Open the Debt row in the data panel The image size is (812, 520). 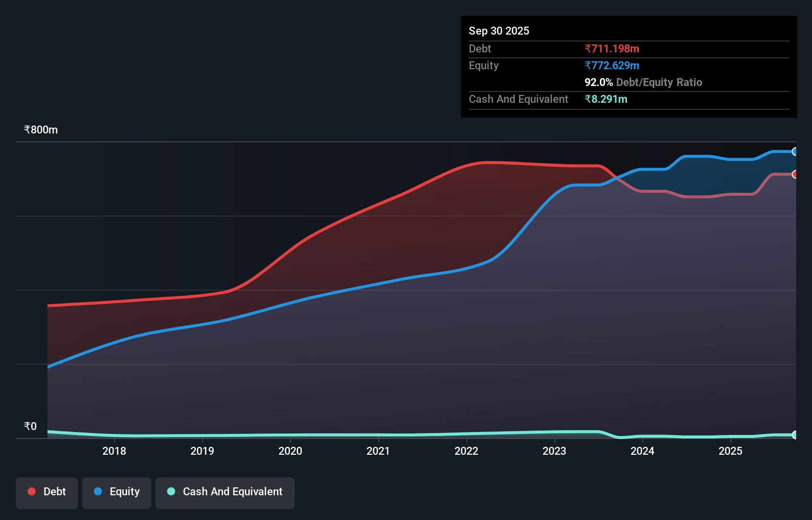[x=480, y=48]
